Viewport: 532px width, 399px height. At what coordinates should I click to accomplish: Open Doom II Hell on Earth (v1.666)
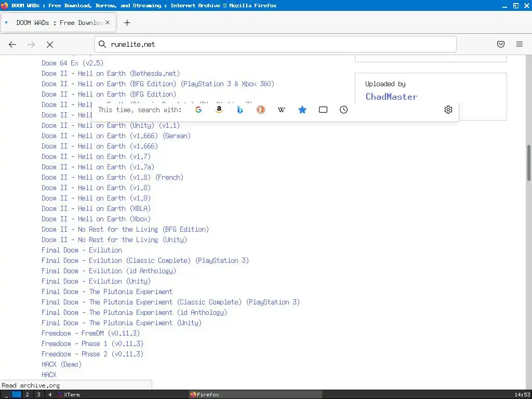pos(100,146)
